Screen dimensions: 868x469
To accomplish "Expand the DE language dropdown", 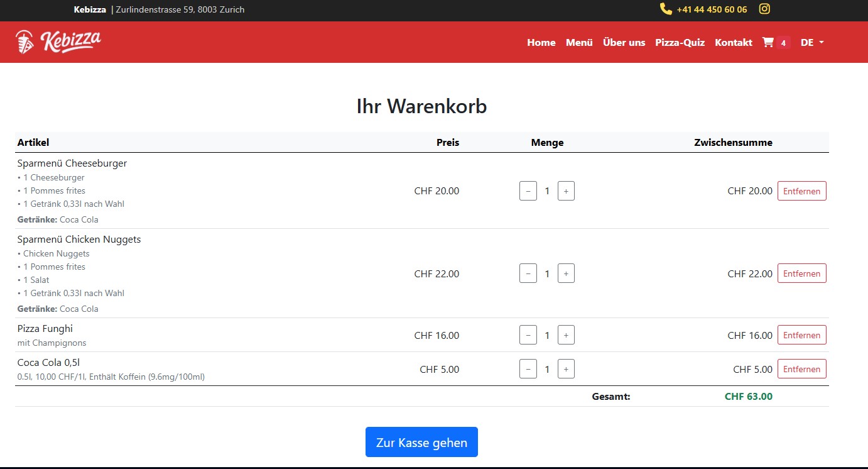I will click(812, 42).
